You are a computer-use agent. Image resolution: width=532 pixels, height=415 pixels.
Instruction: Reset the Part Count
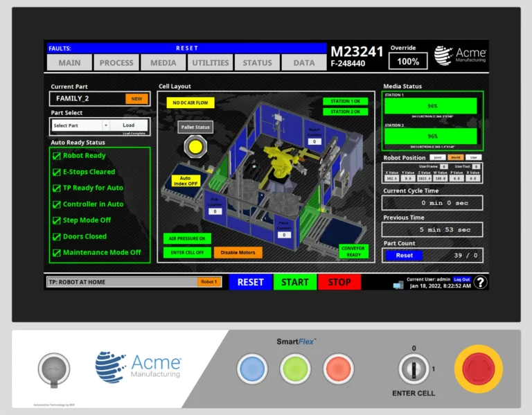405,255
